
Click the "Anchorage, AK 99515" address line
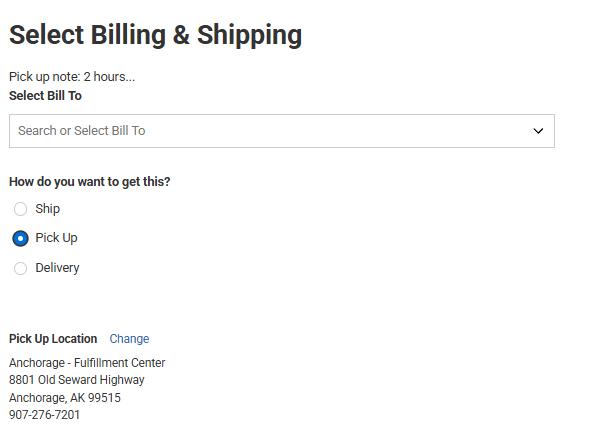64,398
